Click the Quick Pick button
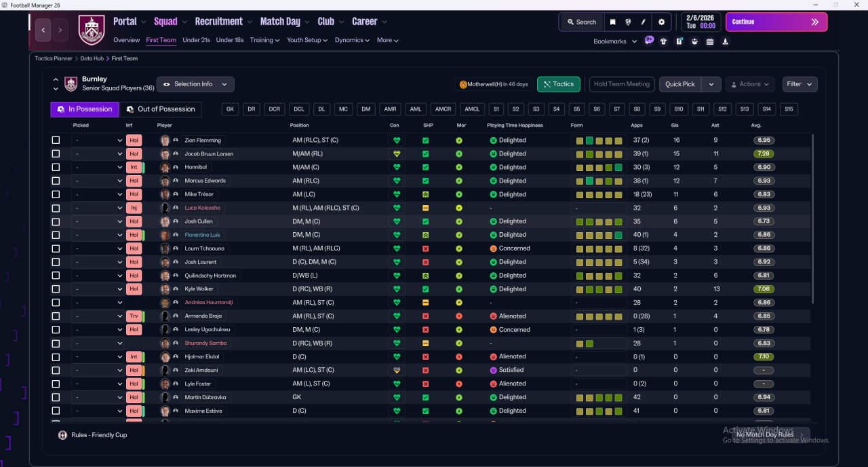Screen dimensions: 868x467 pyautogui.click(x=680, y=84)
